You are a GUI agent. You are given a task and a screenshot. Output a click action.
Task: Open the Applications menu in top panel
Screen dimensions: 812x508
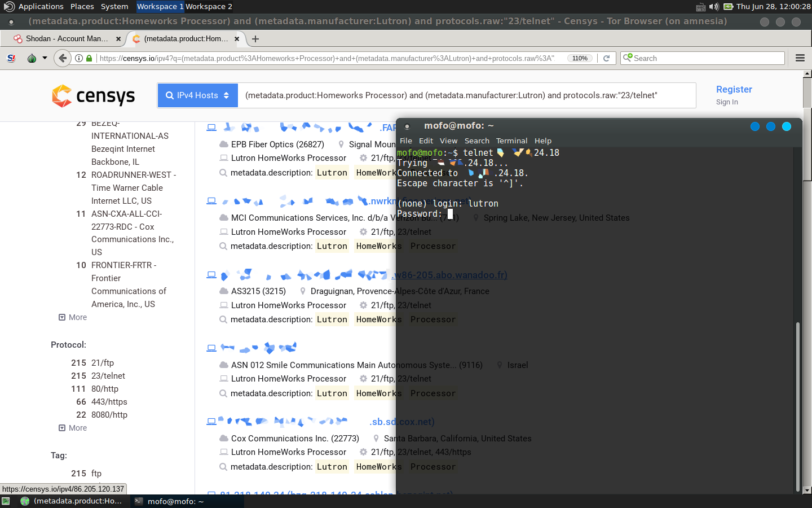[x=41, y=7]
